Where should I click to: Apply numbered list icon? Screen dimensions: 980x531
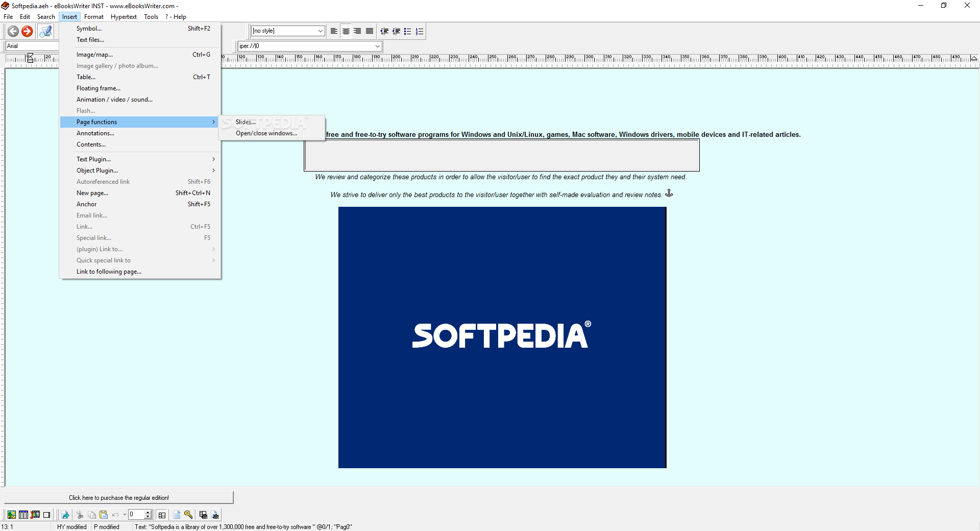tap(419, 31)
